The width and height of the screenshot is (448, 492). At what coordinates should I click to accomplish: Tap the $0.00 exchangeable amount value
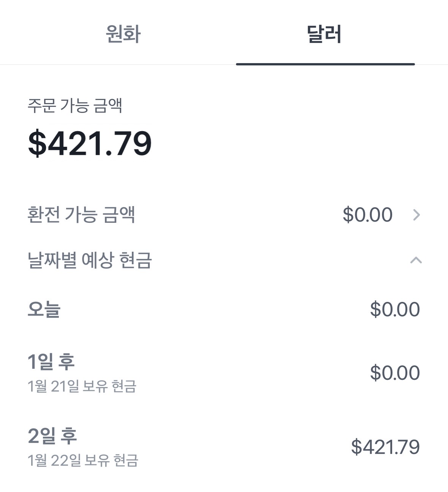point(367,215)
